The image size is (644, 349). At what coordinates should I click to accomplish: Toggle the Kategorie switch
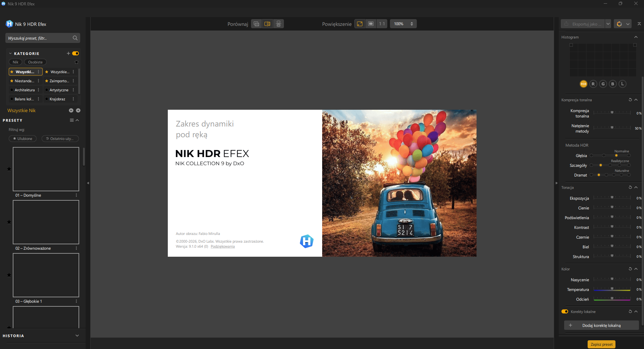(76, 53)
